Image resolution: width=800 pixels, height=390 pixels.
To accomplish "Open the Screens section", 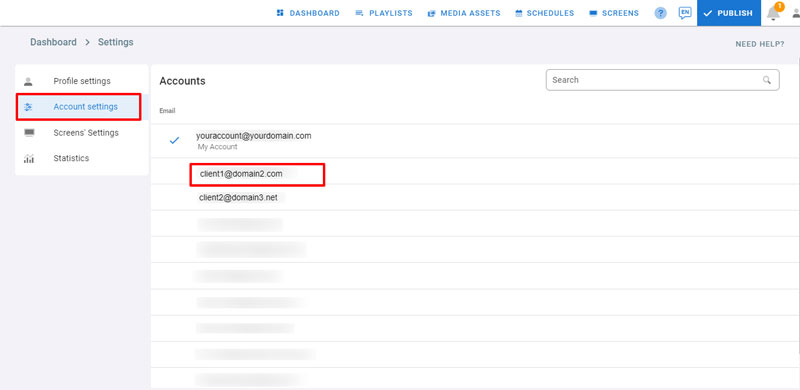I will [x=614, y=13].
